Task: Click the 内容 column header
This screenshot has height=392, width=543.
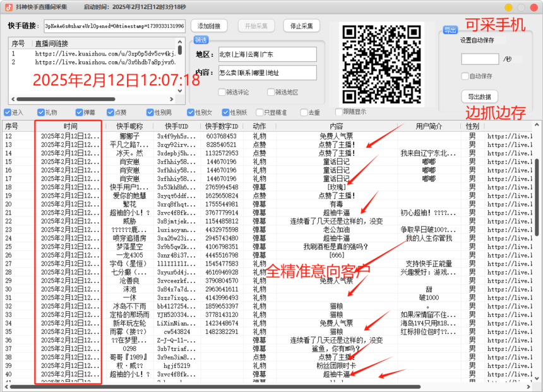Action: coord(337,126)
